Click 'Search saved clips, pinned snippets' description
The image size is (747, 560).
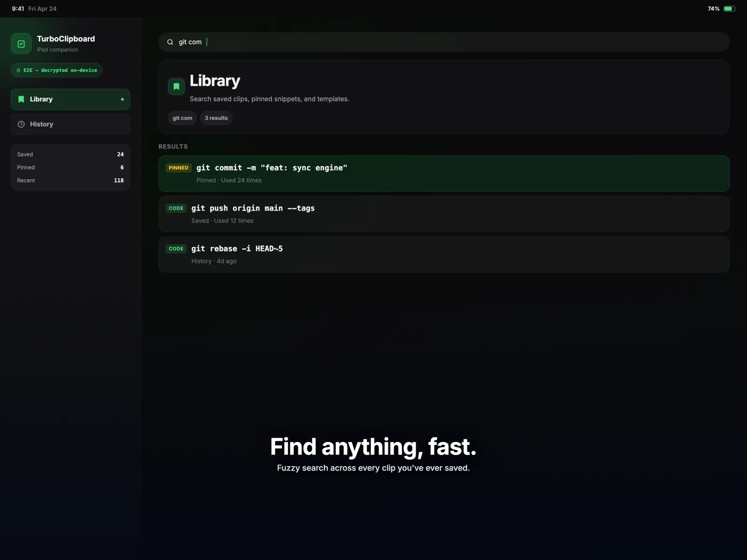[x=269, y=99]
